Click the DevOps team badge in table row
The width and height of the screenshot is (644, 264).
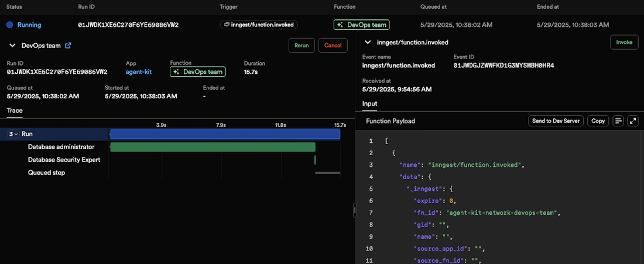361,25
